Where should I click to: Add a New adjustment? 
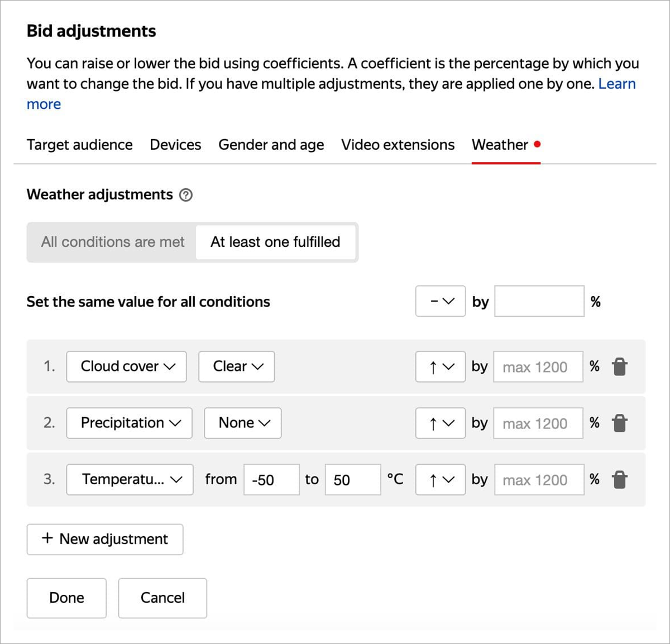click(105, 539)
